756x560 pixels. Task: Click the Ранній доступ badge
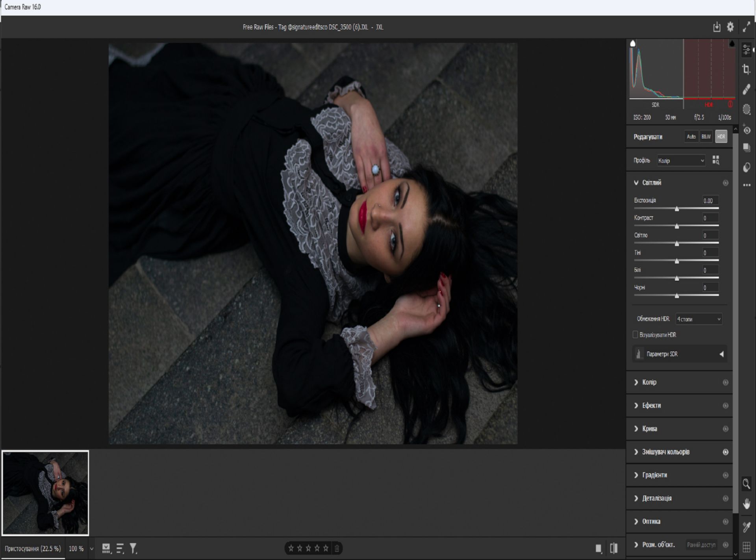(x=701, y=545)
